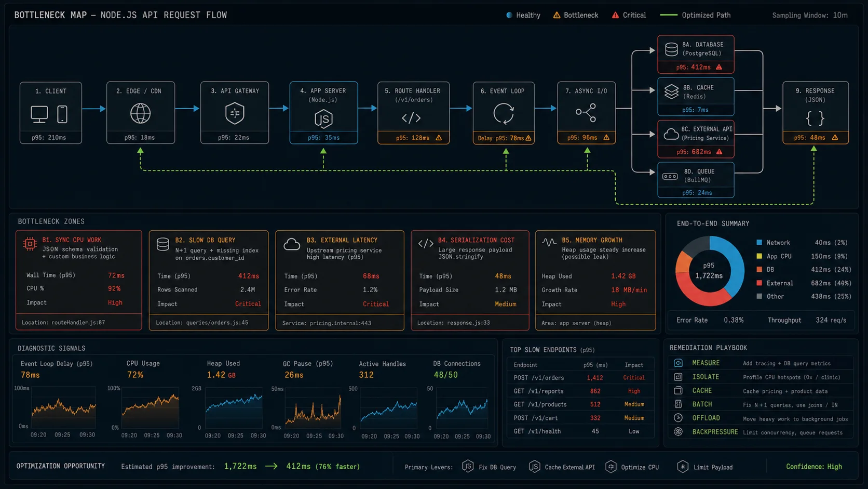The height and width of the screenshot is (489, 868).
Task: Click the Event Loop Delay sparkline chart
Action: click(x=63, y=407)
